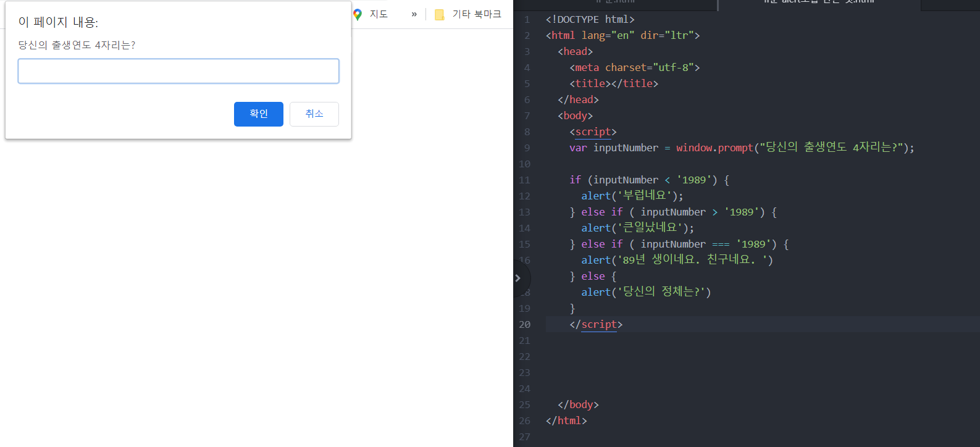
Task: Open the Google Maps 지도 bookmark icon
Action: [x=358, y=14]
